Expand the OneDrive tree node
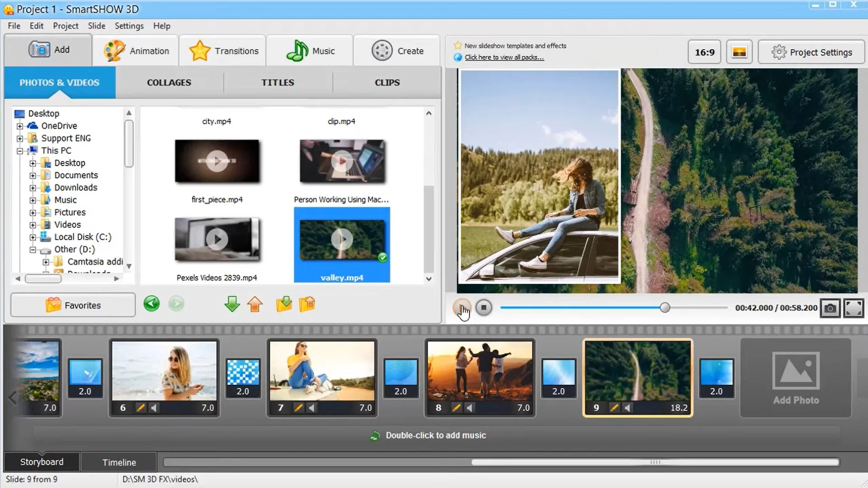This screenshot has width=868, height=488. point(20,126)
